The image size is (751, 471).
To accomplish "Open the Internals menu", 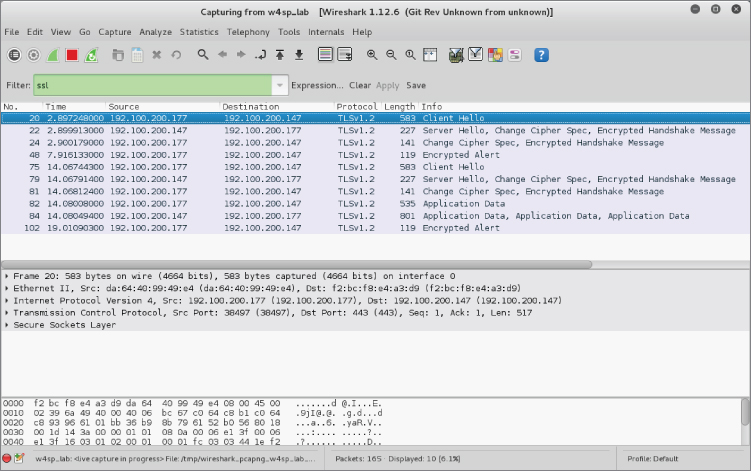I will 326,32.
